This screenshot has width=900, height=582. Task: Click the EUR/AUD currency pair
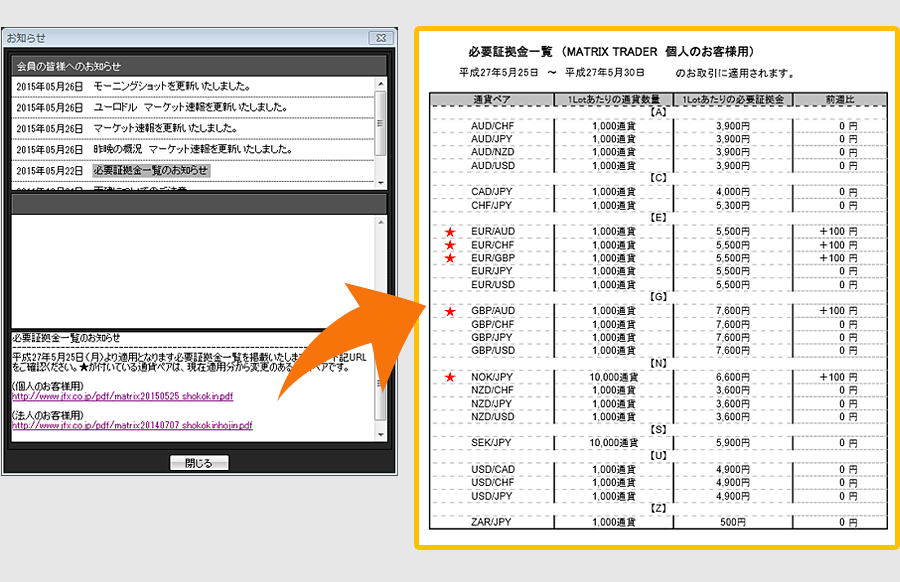click(x=493, y=231)
